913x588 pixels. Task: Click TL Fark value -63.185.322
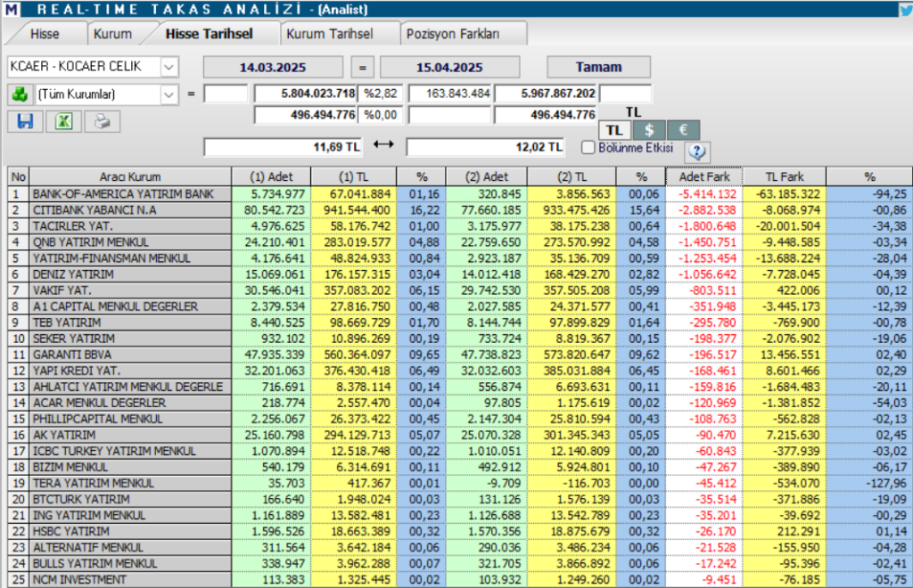point(785,194)
